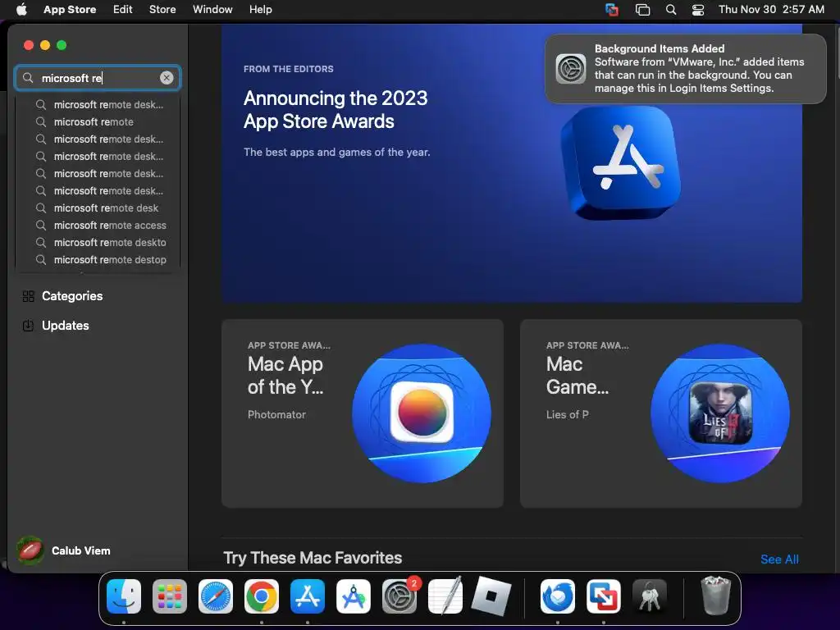Open Control Center in the menu bar

(x=698, y=10)
